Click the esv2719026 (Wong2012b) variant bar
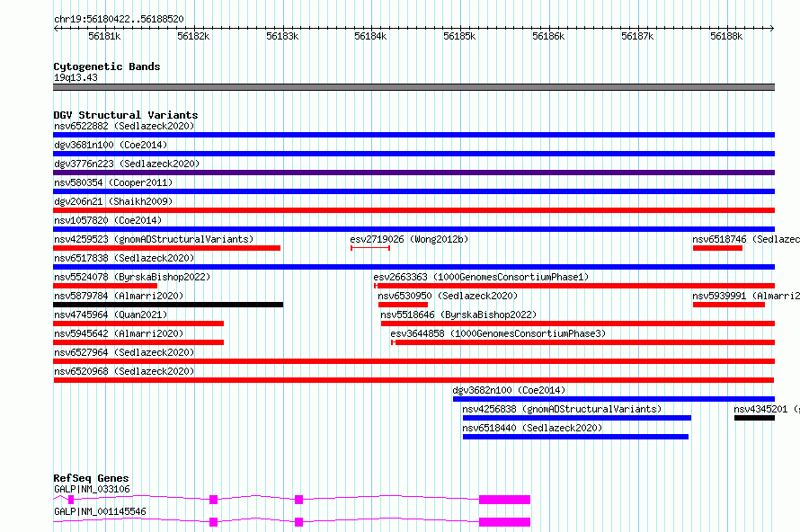Screen dimensions: 800x532 tap(370, 248)
